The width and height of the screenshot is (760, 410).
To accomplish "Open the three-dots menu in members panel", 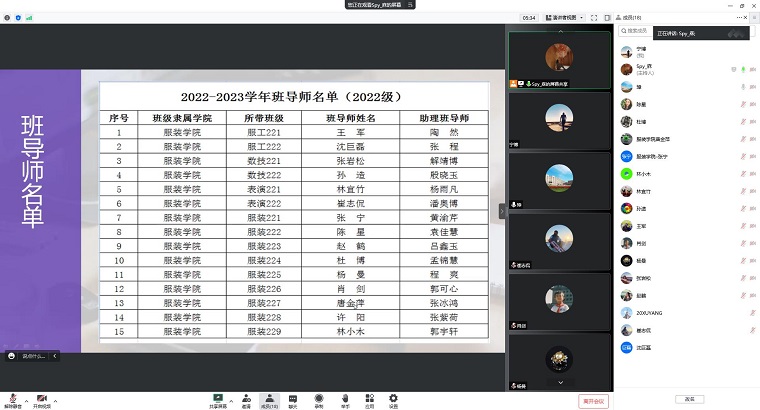I will click(739, 17).
